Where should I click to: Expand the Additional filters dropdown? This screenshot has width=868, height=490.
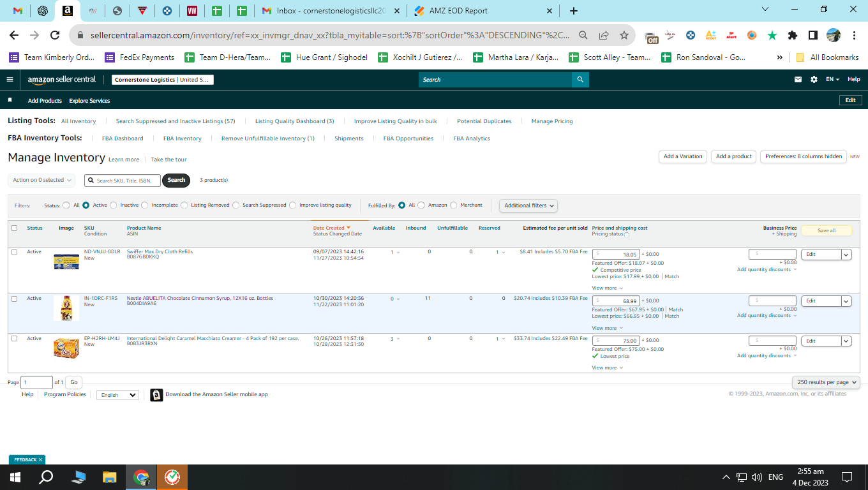(528, 205)
